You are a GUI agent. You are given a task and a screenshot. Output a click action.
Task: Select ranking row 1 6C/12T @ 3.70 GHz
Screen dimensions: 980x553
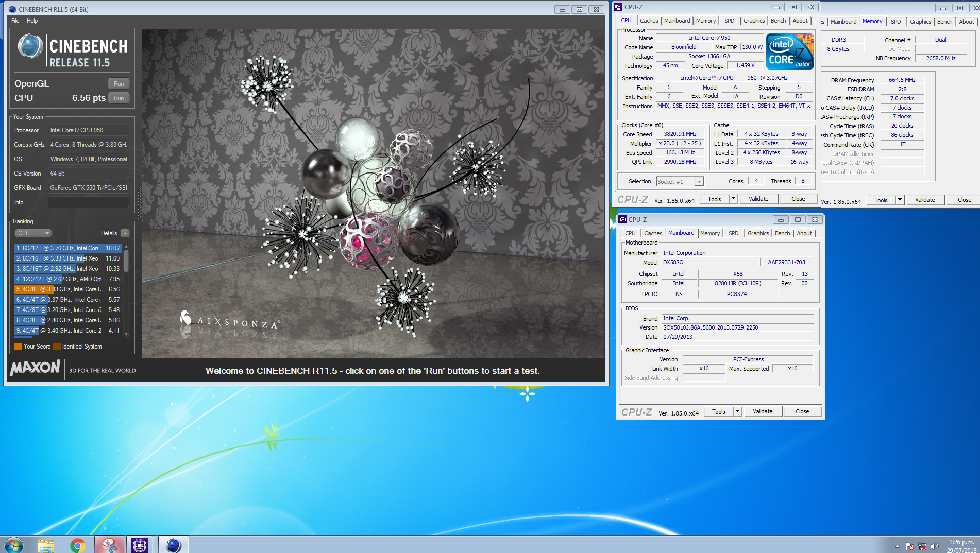point(68,248)
